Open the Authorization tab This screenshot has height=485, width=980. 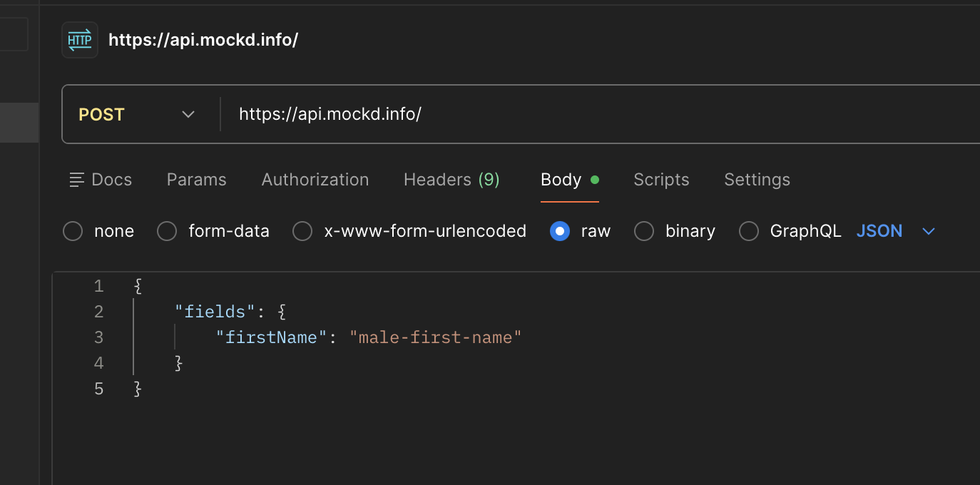point(315,179)
